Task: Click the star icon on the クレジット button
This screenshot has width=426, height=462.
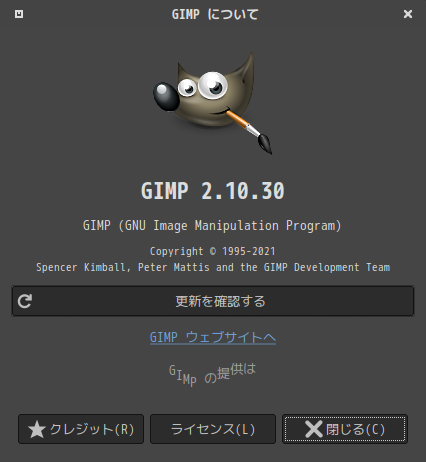Action: tap(37, 429)
